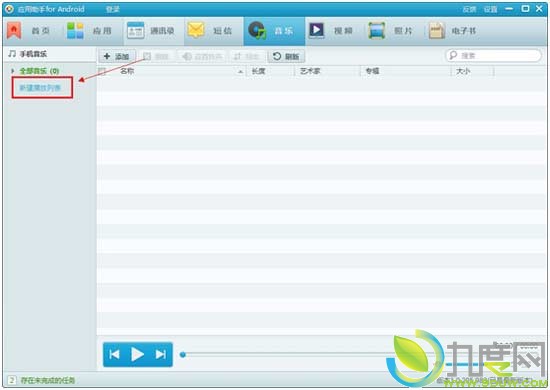Select 全部音乐 (0) in the sidebar
This screenshot has height=390, width=550.
click(x=39, y=71)
